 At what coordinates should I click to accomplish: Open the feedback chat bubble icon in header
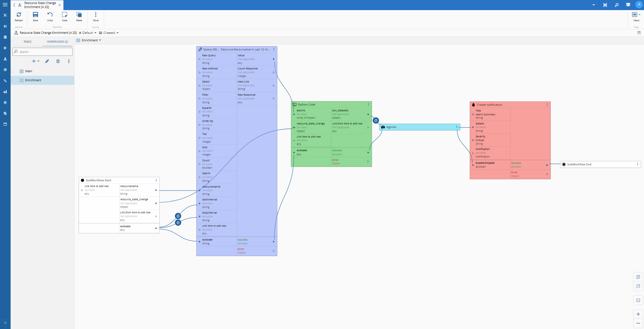(628, 5)
